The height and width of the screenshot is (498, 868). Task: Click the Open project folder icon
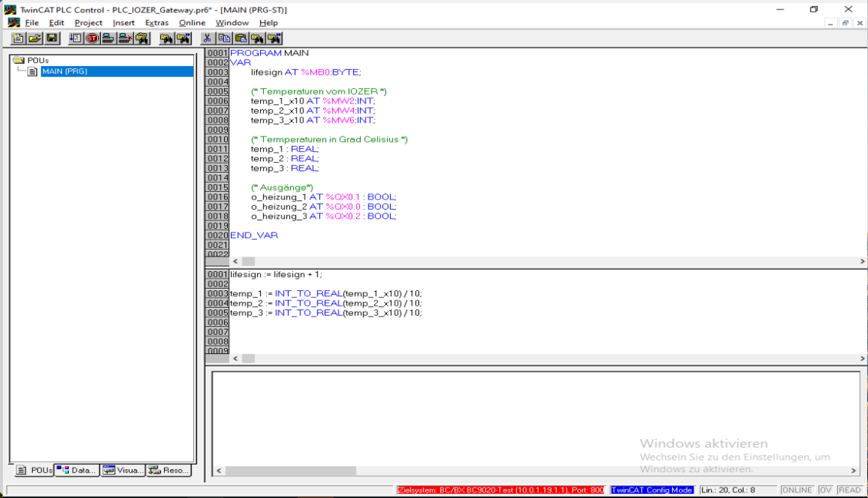pyautogui.click(x=35, y=38)
